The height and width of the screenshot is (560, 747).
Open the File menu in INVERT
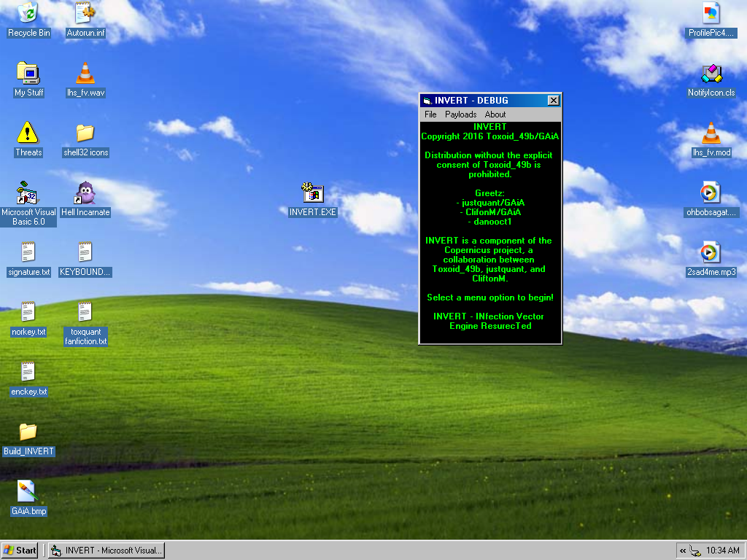(430, 114)
